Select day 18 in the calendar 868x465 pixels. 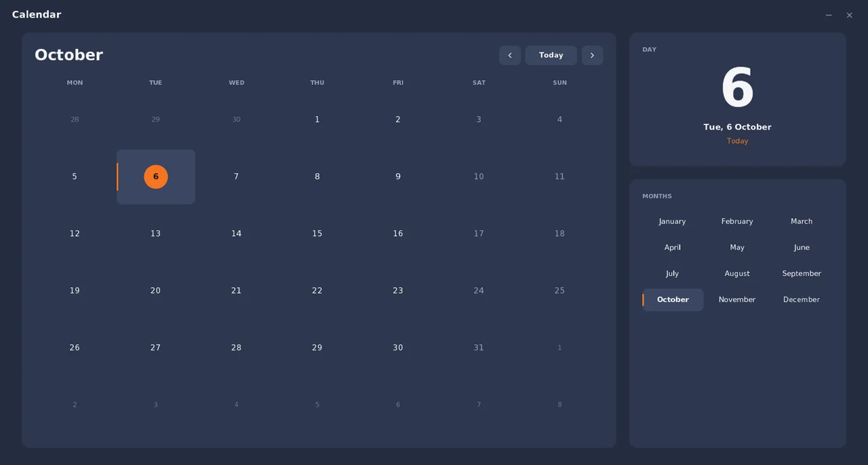559,234
